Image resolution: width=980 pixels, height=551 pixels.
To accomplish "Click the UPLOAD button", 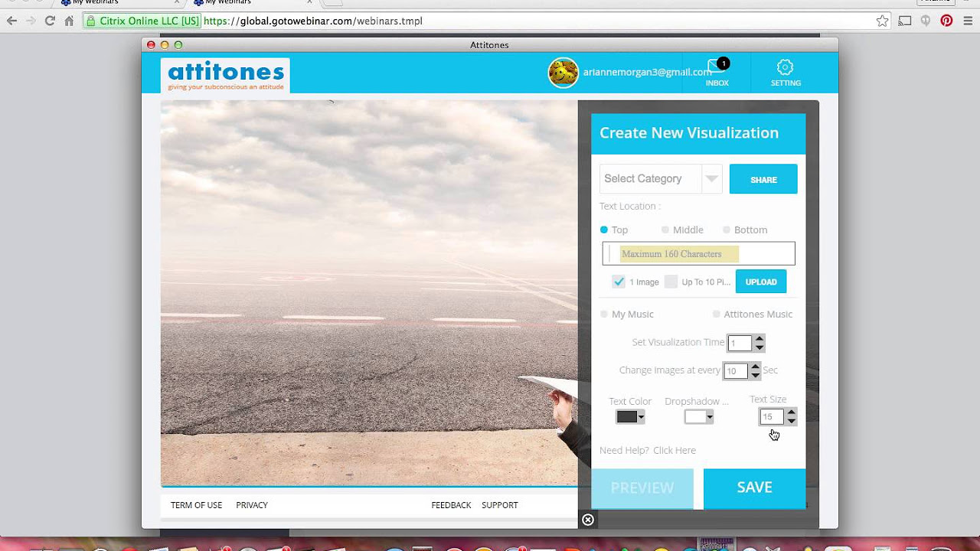I will coord(761,282).
